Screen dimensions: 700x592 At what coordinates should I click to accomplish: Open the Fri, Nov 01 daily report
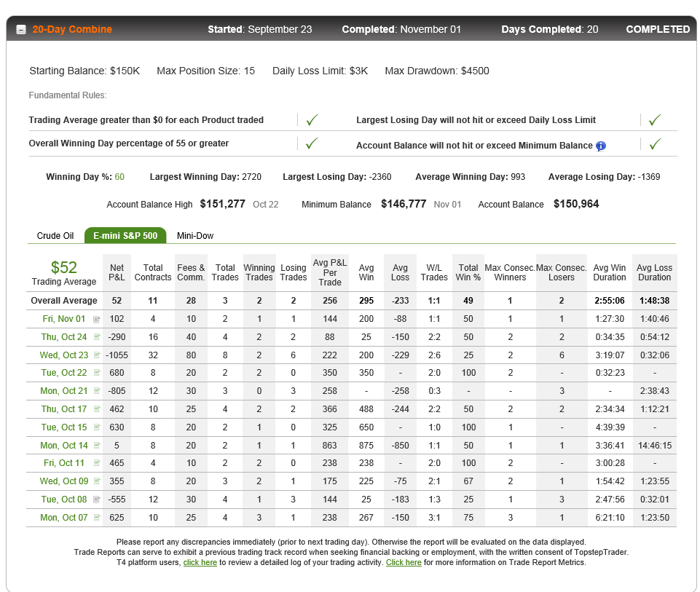coord(64,319)
